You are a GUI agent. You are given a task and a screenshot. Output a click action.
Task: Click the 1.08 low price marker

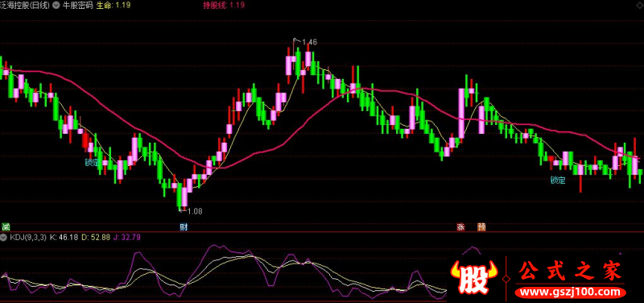click(194, 211)
